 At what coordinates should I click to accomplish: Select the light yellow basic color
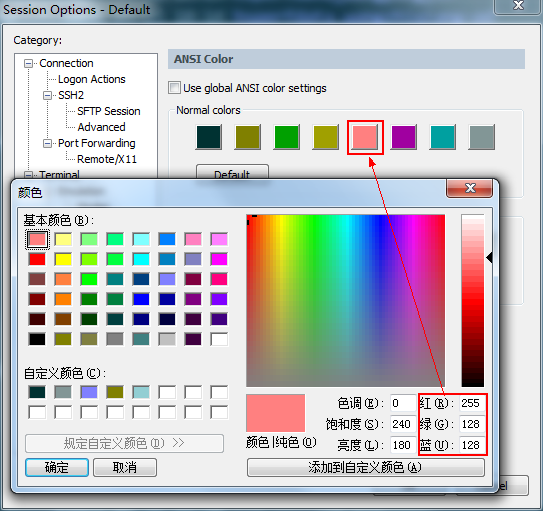coord(63,239)
